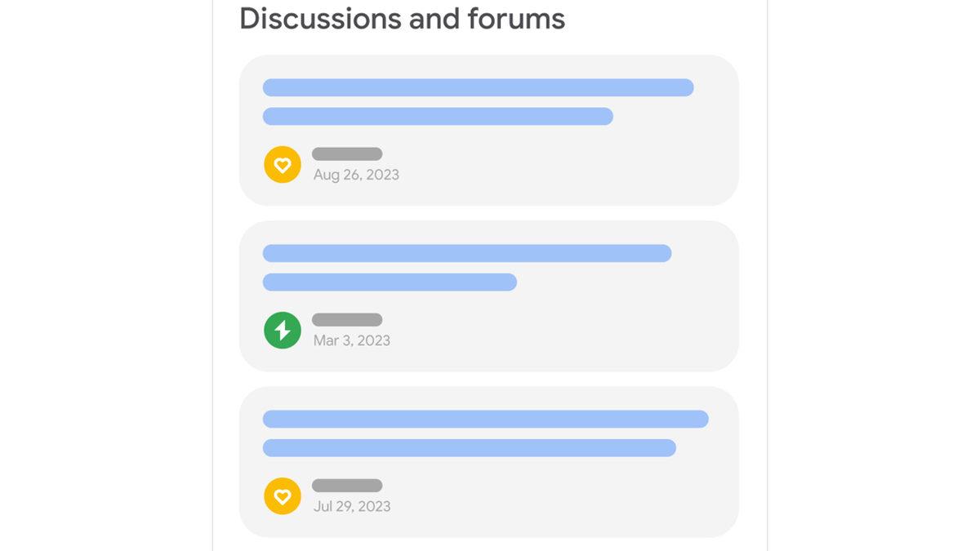This screenshot has width=980, height=551.
Task: Click the 'Discussions and forums' heading
Action: tap(401, 18)
